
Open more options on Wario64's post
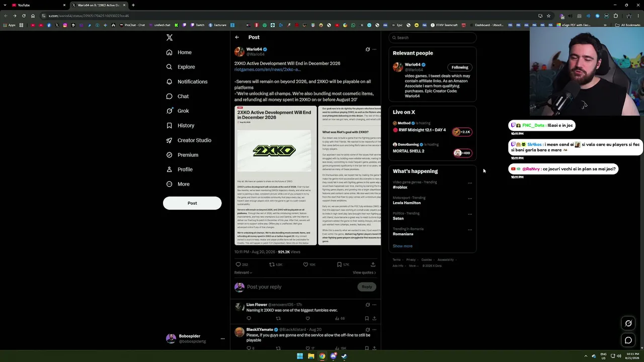click(x=374, y=49)
